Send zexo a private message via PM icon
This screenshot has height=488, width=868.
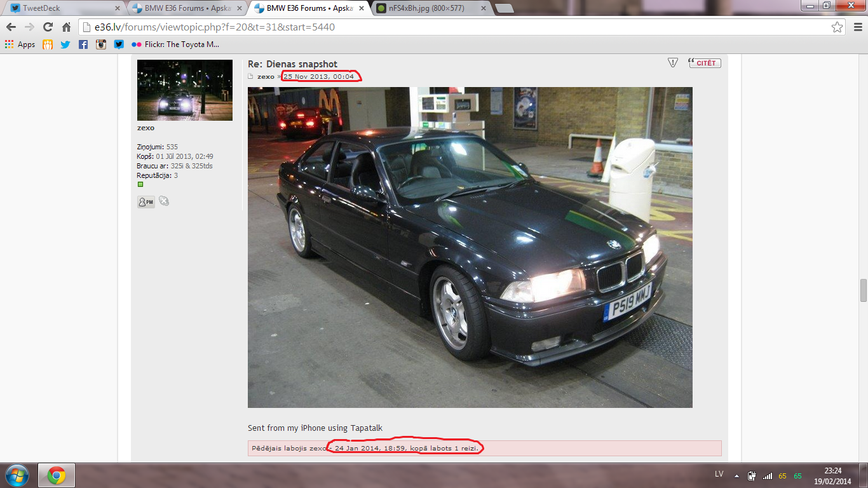146,201
